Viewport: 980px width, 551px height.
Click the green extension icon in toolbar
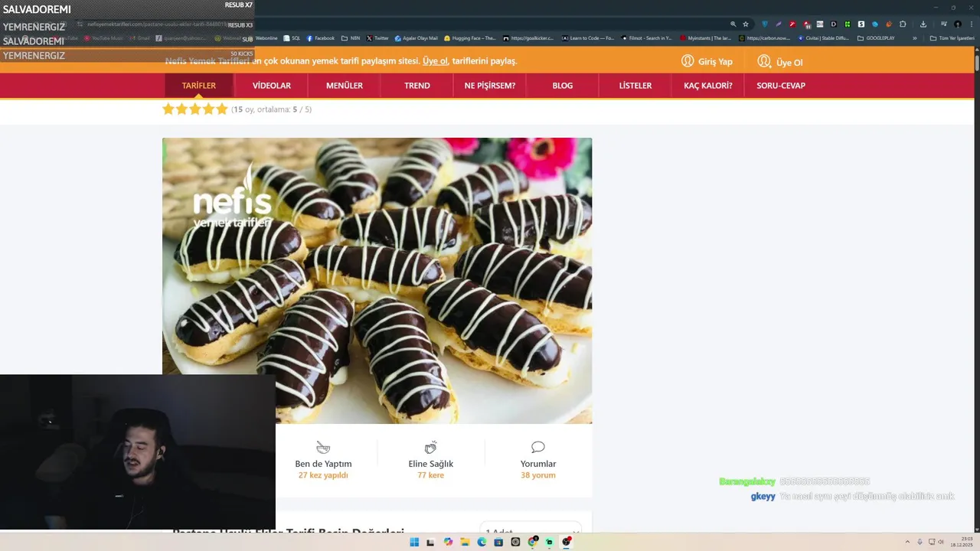[848, 24]
